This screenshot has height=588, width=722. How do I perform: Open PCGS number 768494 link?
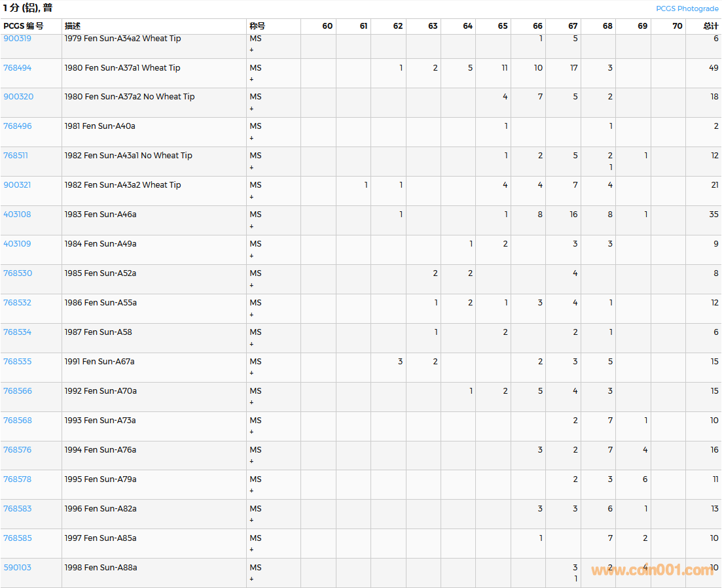pos(18,67)
